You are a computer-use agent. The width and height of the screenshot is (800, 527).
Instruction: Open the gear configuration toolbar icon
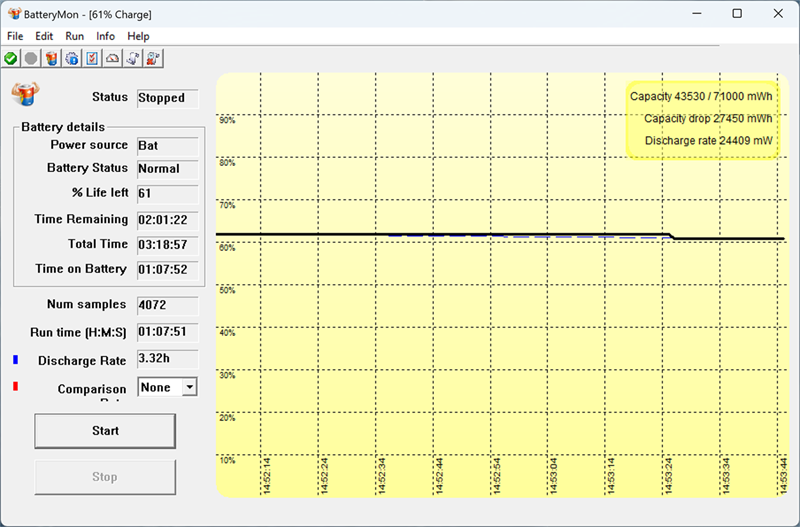coord(72,59)
